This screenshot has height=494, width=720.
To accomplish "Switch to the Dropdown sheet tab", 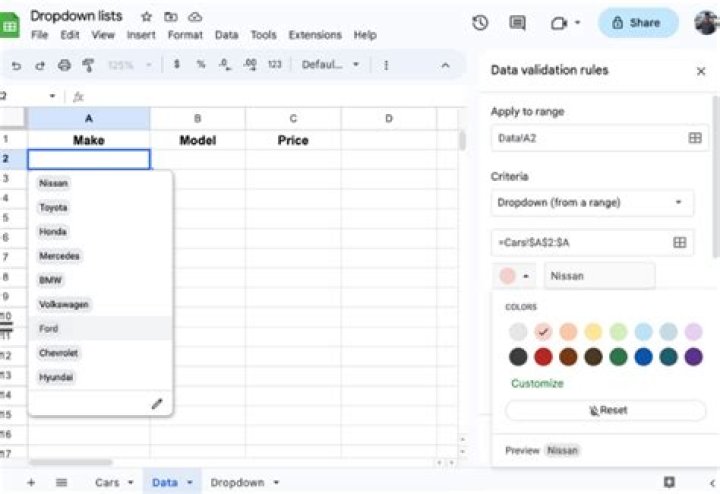I will (x=237, y=483).
